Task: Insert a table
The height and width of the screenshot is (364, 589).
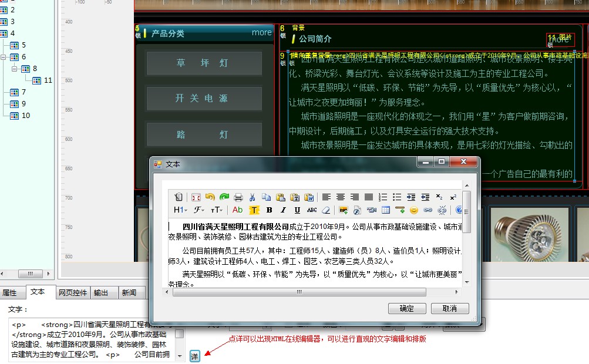Action: 386,210
